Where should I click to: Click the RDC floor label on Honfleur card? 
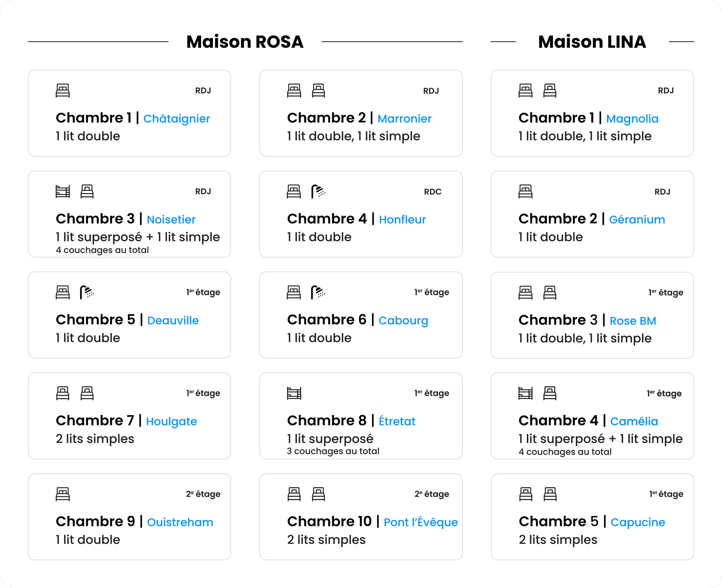tap(432, 192)
